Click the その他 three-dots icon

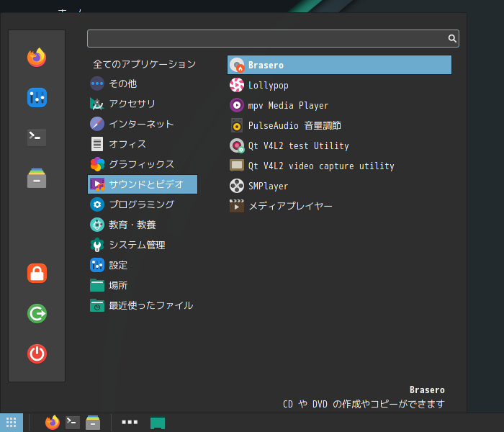tap(97, 84)
